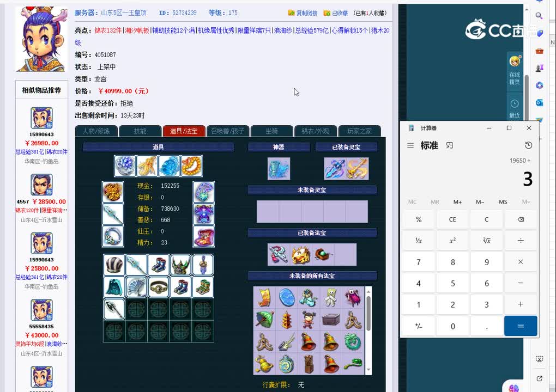The height and width of the screenshot is (392, 556).
Task: Select the blue flower item in 道具 row
Action: click(x=125, y=166)
